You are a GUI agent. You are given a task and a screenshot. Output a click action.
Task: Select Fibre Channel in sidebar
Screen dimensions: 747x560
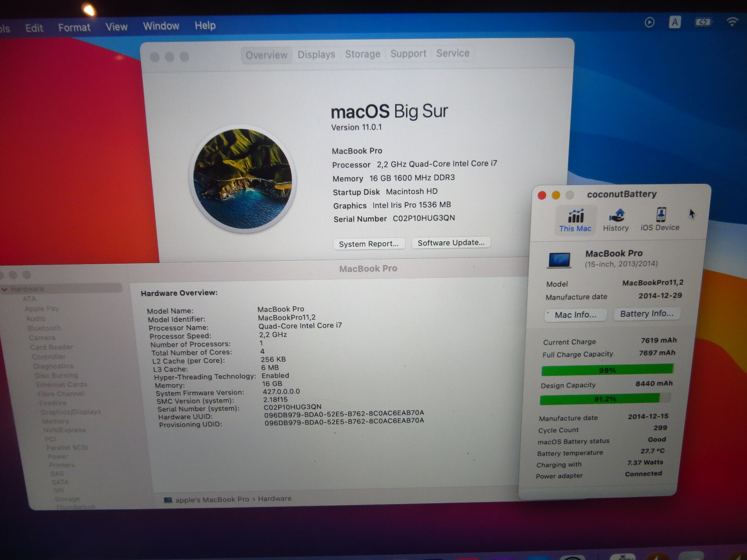point(61,394)
